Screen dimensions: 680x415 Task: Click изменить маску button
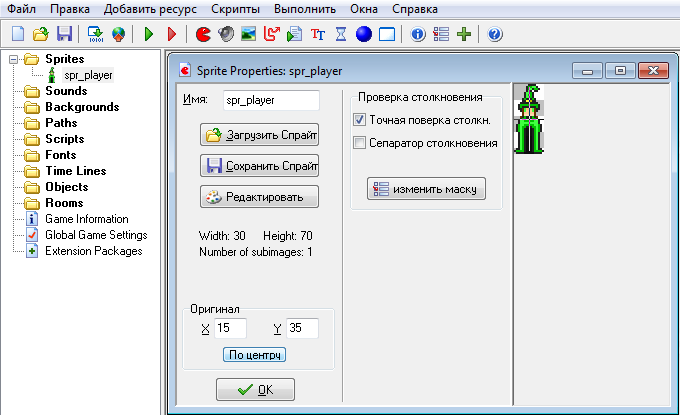[x=426, y=189]
